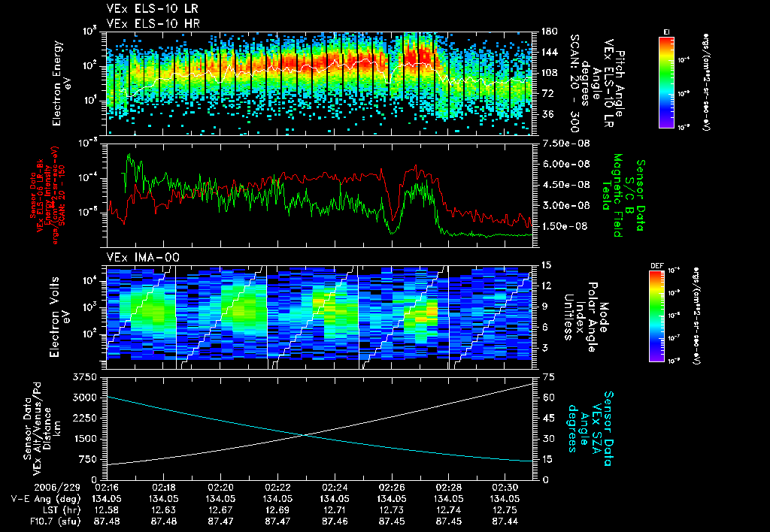
Task: Click the EI color scale bar
Action: click(666, 82)
